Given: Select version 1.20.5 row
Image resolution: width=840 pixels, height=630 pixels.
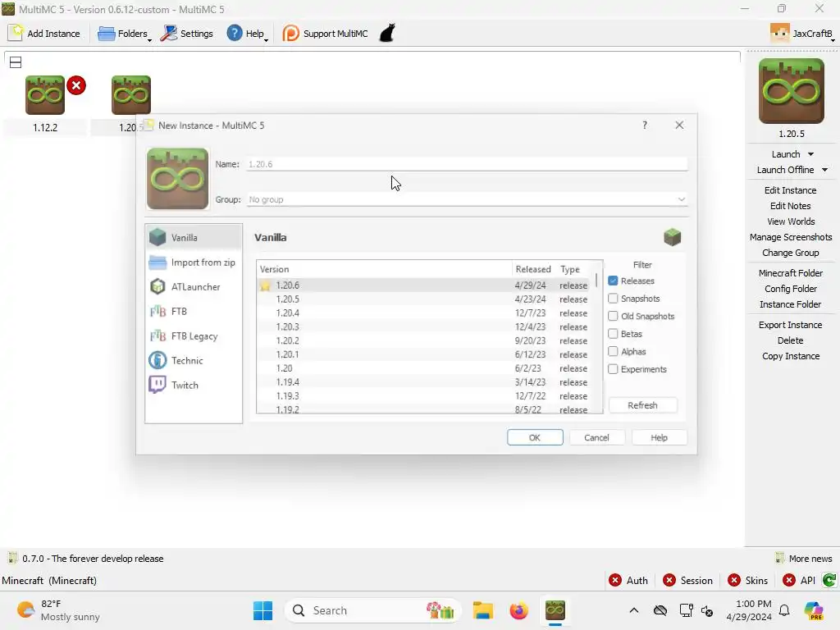Looking at the screenshot, I should (x=424, y=299).
